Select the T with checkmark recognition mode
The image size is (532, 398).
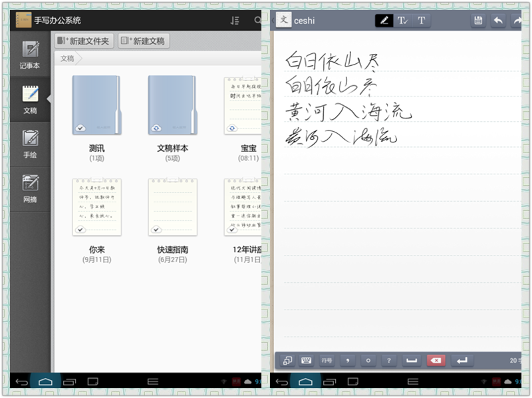pyautogui.click(x=403, y=21)
